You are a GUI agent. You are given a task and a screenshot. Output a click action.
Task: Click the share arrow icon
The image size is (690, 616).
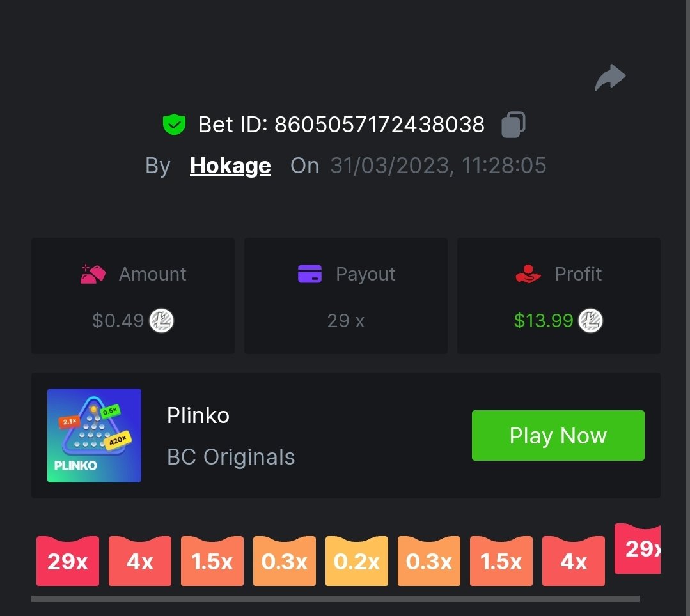[x=610, y=77]
